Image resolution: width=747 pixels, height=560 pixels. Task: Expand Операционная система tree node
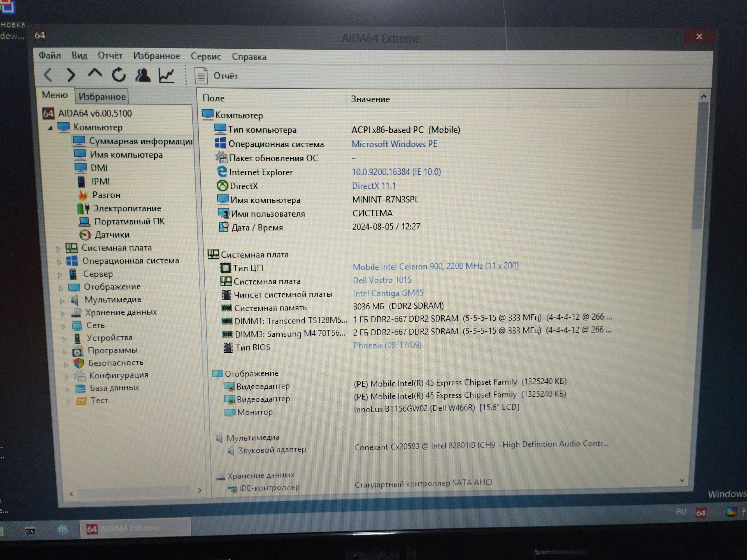click(x=59, y=262)
